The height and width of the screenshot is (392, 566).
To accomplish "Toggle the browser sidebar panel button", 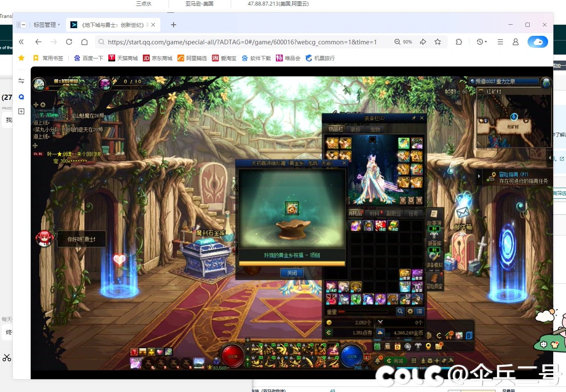I will coord(21,25).
